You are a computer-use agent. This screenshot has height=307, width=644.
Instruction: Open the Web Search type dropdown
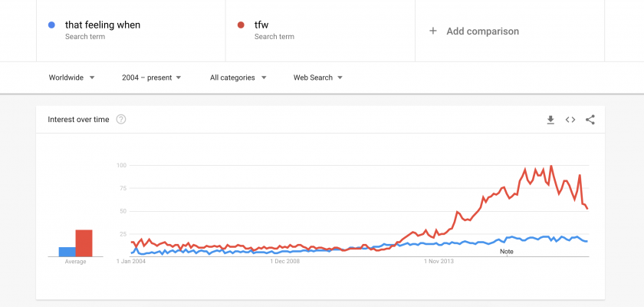[317, 78]
